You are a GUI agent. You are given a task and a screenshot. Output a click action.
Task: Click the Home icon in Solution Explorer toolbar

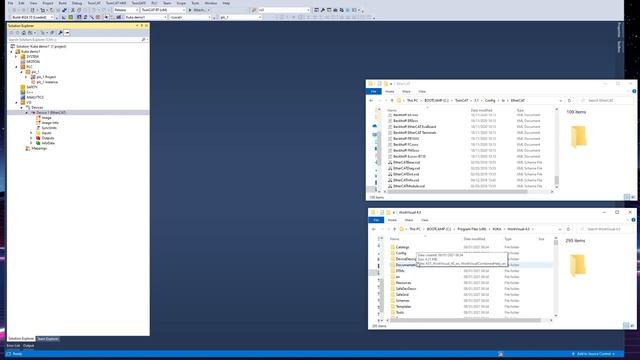(x=24, y=33)
